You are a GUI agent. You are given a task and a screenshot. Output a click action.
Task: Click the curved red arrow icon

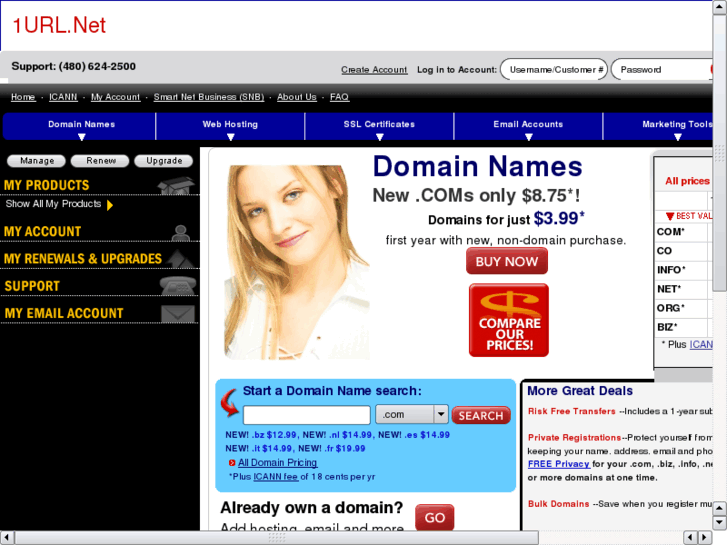click(x=229, y=403)
